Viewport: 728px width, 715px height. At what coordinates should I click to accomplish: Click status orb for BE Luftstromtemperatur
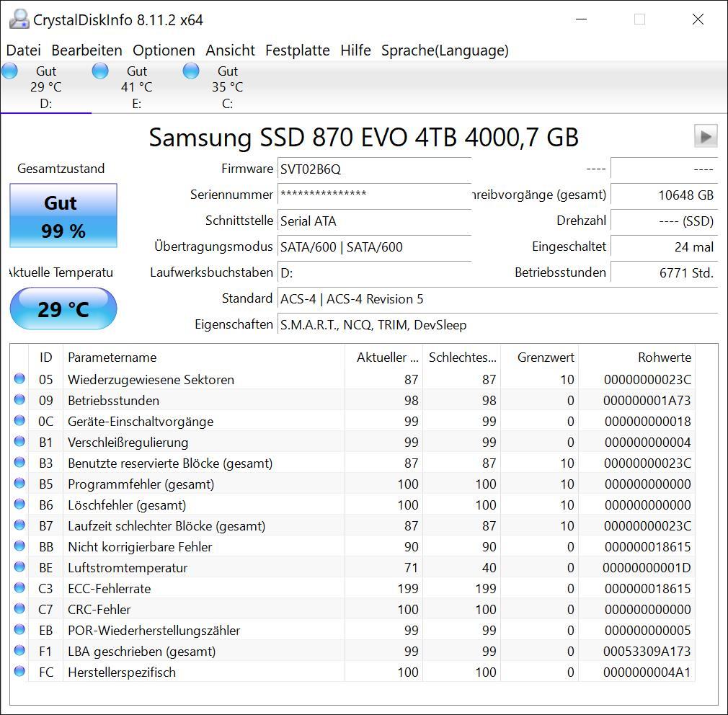19,567
